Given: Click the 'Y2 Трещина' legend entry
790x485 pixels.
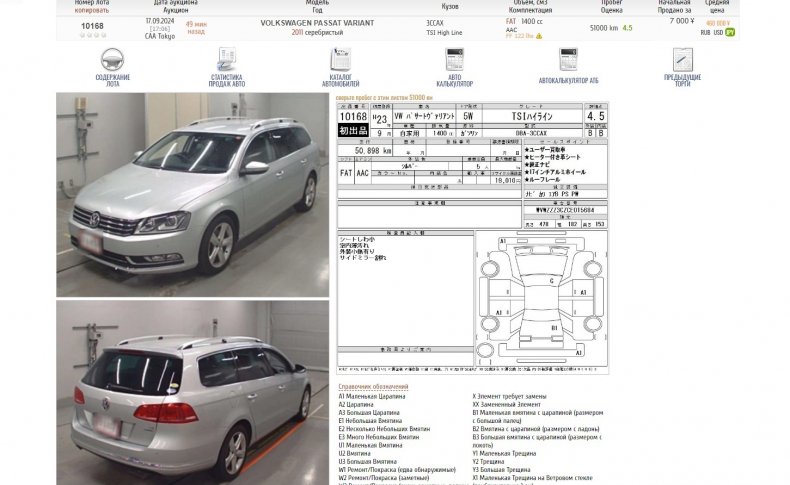Looking at the screenshot, I should point(488,461).
